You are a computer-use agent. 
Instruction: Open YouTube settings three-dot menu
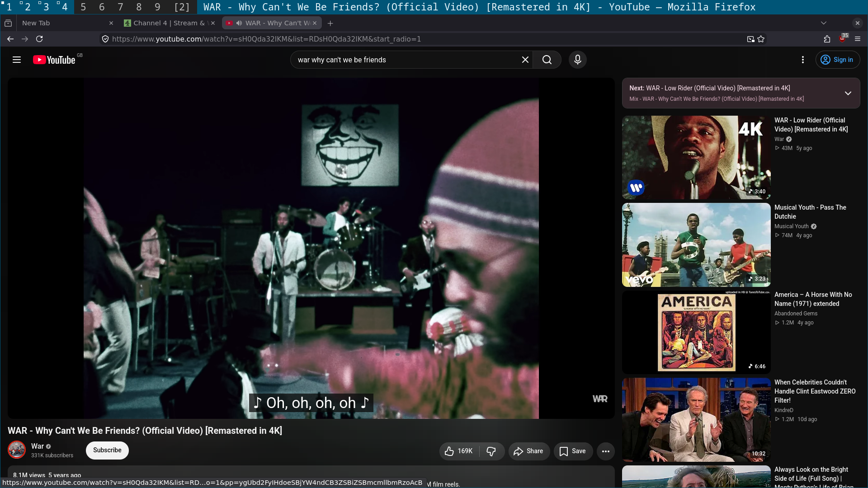[x=803, y=60]
